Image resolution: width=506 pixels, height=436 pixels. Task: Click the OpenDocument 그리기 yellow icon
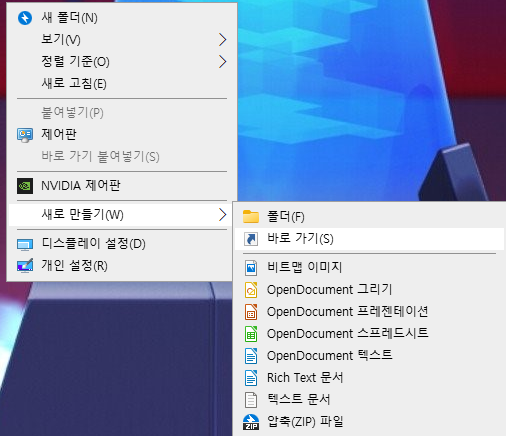point(251,290)
